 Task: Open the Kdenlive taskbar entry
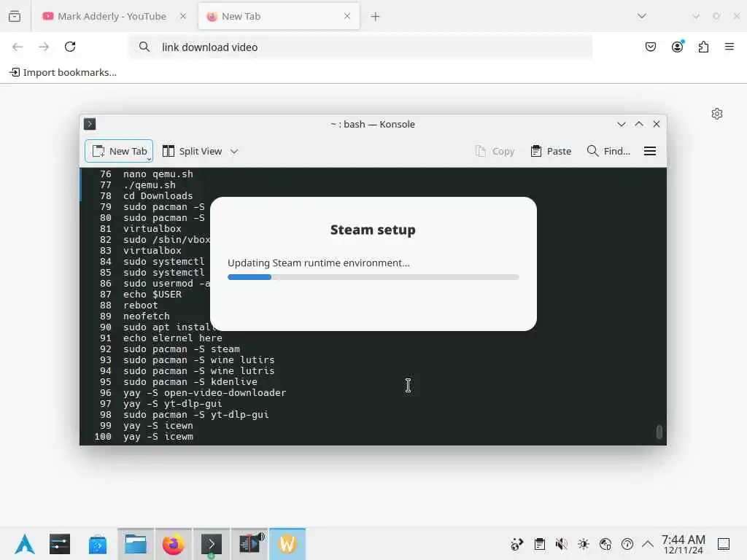point(249,544)
